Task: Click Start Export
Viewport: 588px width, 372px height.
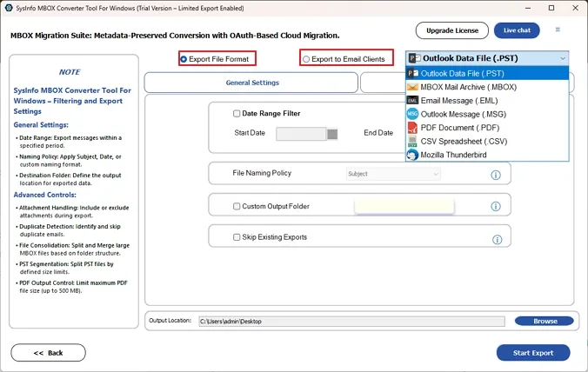Action: click(x=533, y=353)
